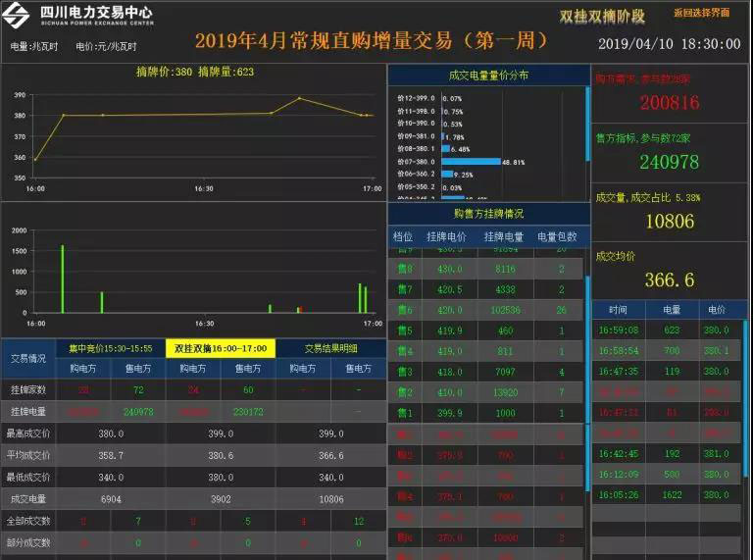
Task: Click the 成交均价 value 366.6
Action: point(669,280)
